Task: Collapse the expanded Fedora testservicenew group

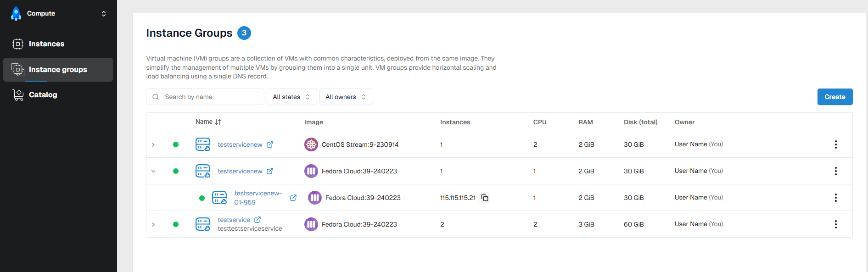Action: click(x=153, y=171)
